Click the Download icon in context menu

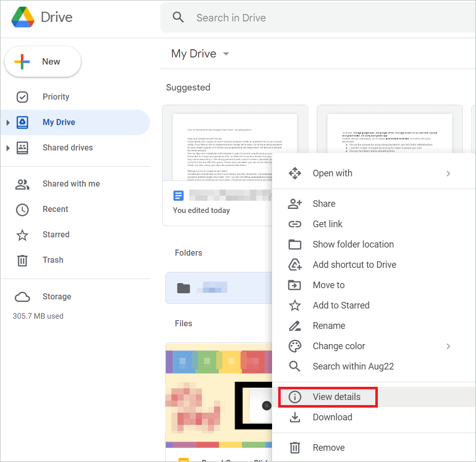coord(295,417)
